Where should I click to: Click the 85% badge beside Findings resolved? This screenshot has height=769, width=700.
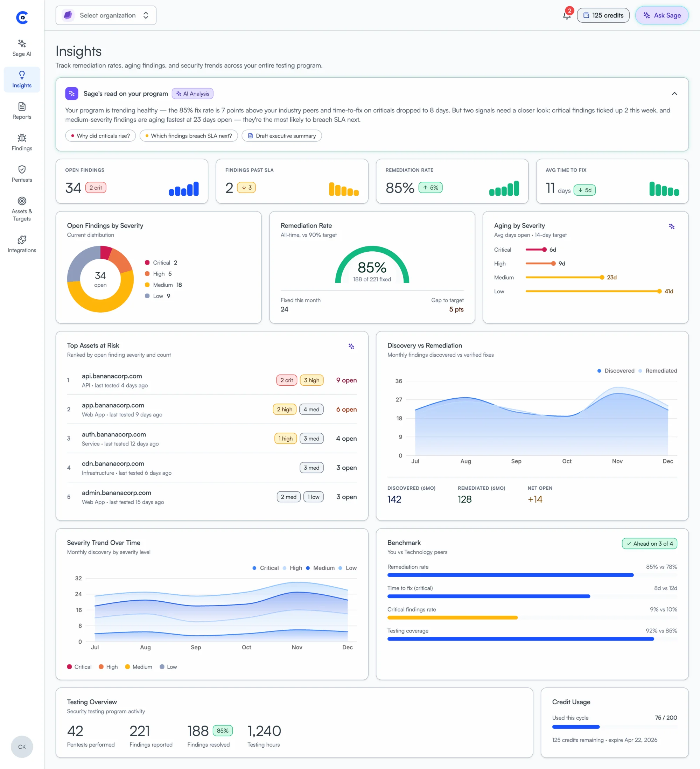(222, 730)
